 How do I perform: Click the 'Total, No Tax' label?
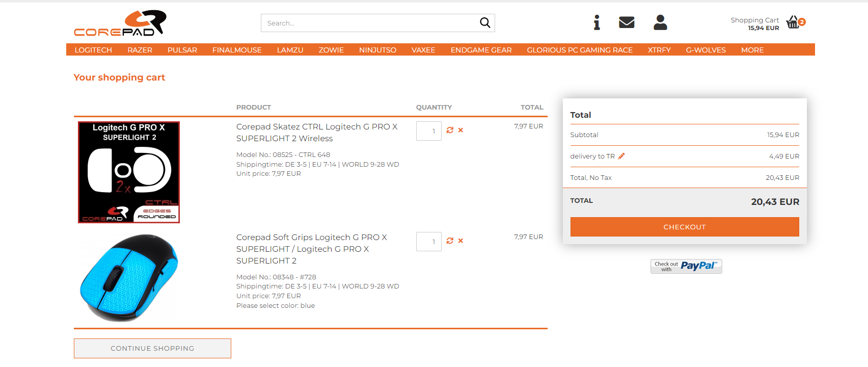pyautogui.click(x=591, y=178)
